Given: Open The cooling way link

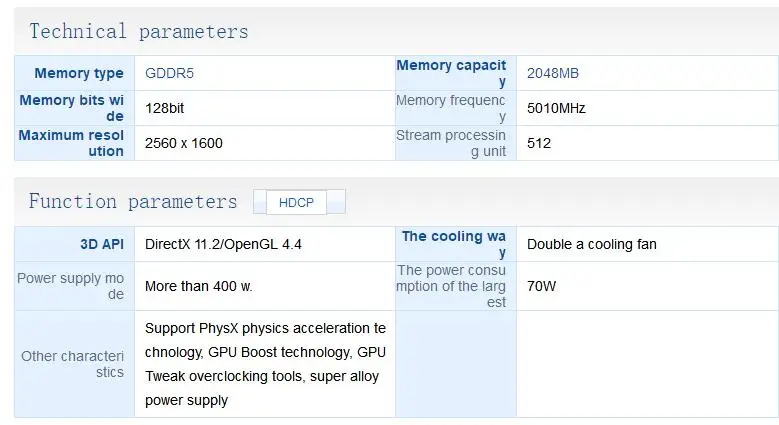Looking at the screenshot, I should (x=454, y=244).
